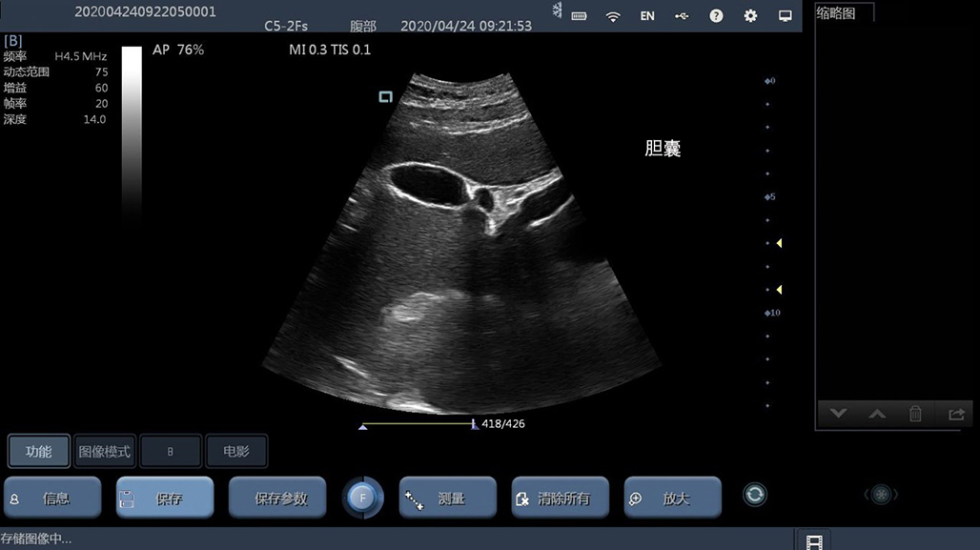
Task: Click the monitor display icon
Action: click(786, 16)
